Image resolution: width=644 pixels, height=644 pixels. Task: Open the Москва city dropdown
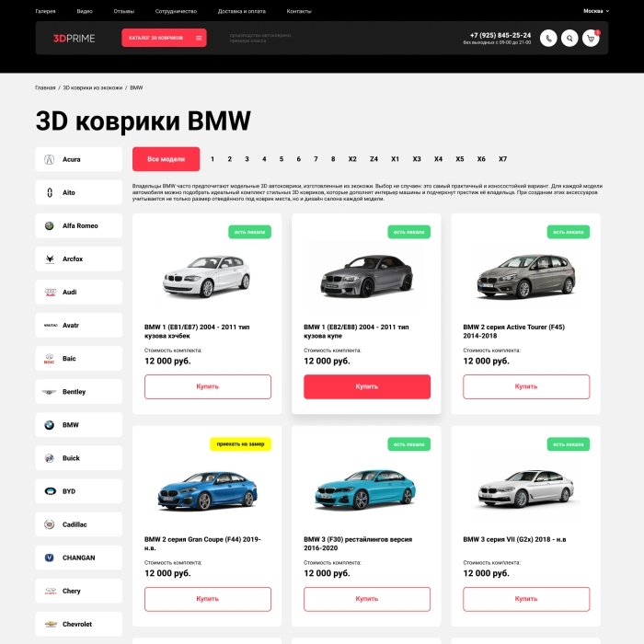[x=596, y=11]
